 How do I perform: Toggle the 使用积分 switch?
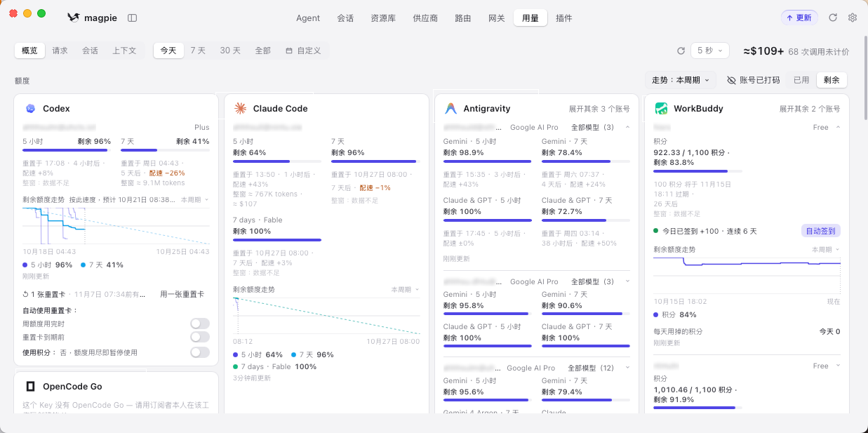200,352
